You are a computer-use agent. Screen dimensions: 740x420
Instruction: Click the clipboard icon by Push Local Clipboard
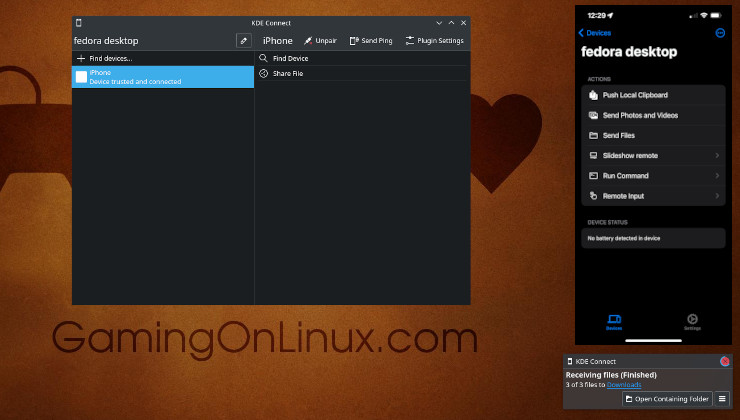tap(593, 95)
